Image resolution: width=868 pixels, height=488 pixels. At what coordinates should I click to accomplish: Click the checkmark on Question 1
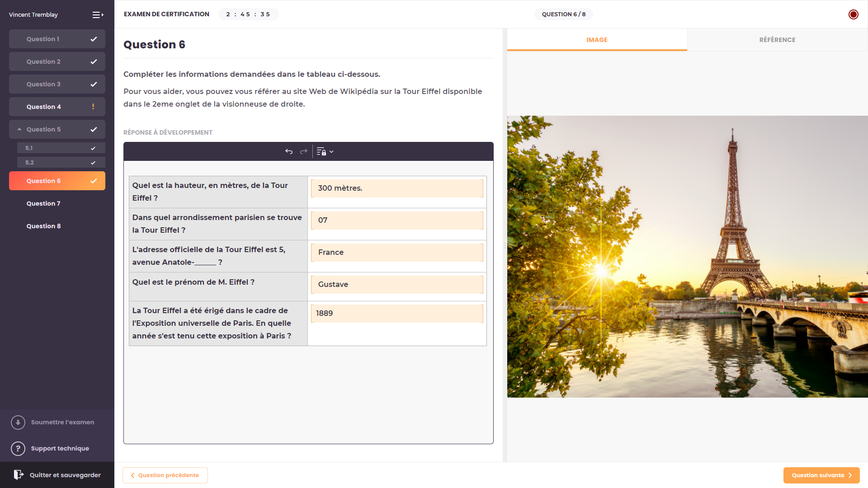coord(94,39)
